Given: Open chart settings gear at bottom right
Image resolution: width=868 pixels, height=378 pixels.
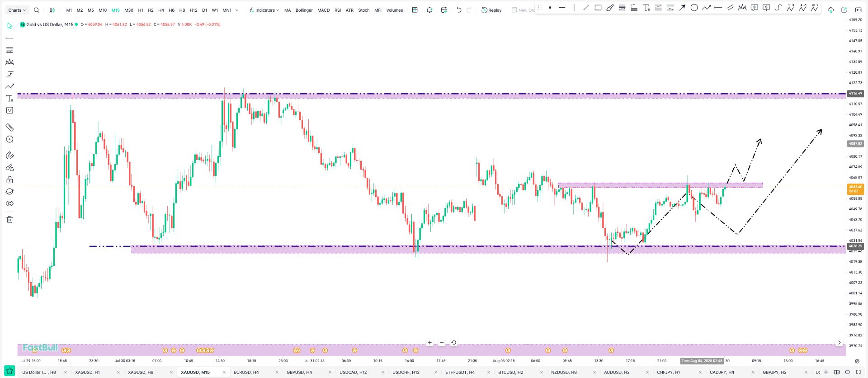Looking at the screenshot, I should click(x=857, y=361).
